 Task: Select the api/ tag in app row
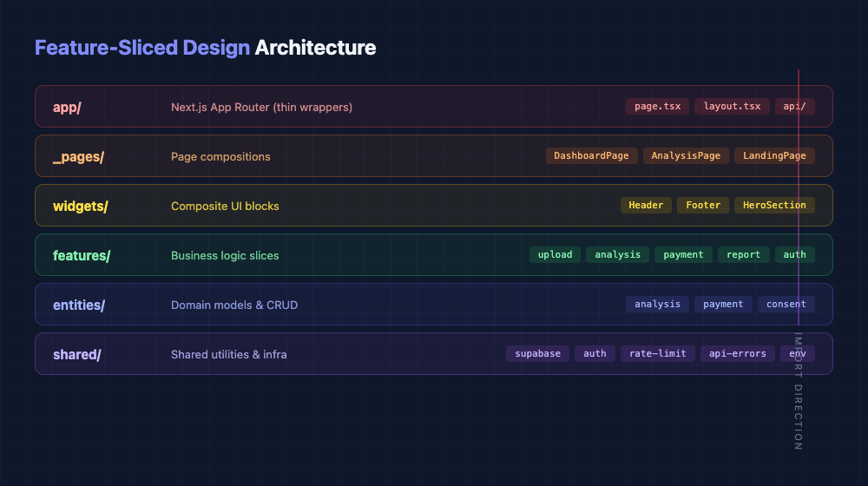[794, 106]
